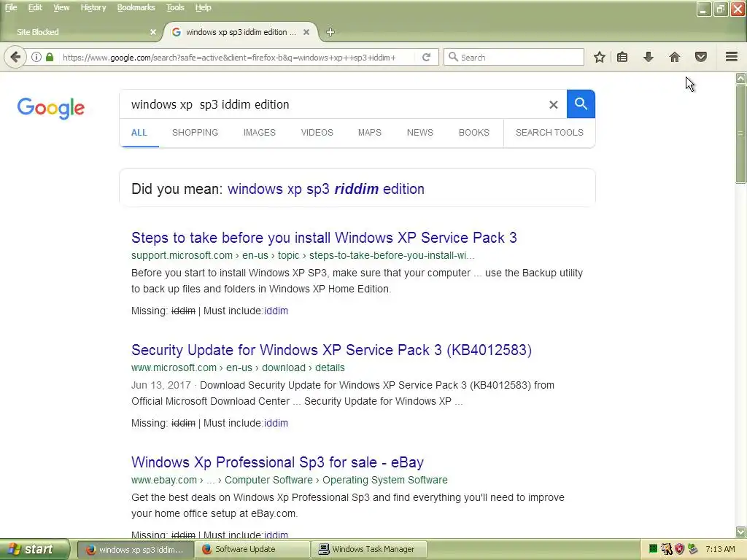Switch to the Site Blocked tab
The image size is (747, 560).
pos(80,32)
